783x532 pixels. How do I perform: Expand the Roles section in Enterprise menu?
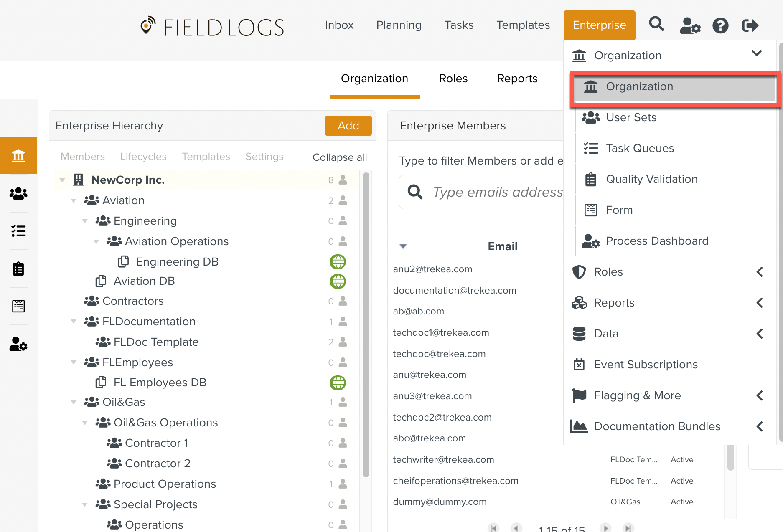(759, 272)
